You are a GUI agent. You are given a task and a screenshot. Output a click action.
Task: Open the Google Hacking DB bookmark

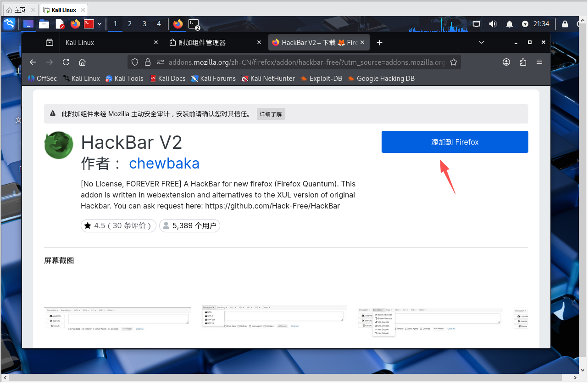pyautogui.click(x=381, y=79)
